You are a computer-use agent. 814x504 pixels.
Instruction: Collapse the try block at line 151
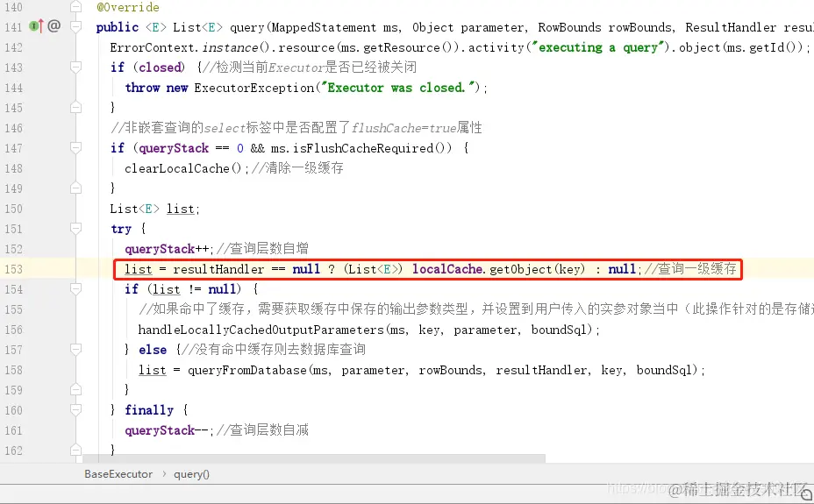(x=75, y=229)
